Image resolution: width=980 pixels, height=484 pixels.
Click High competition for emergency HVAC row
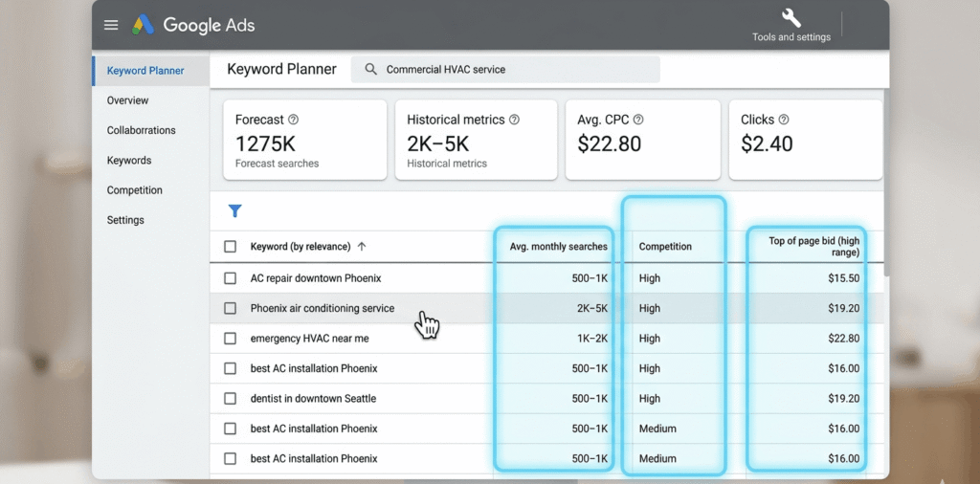650,339
